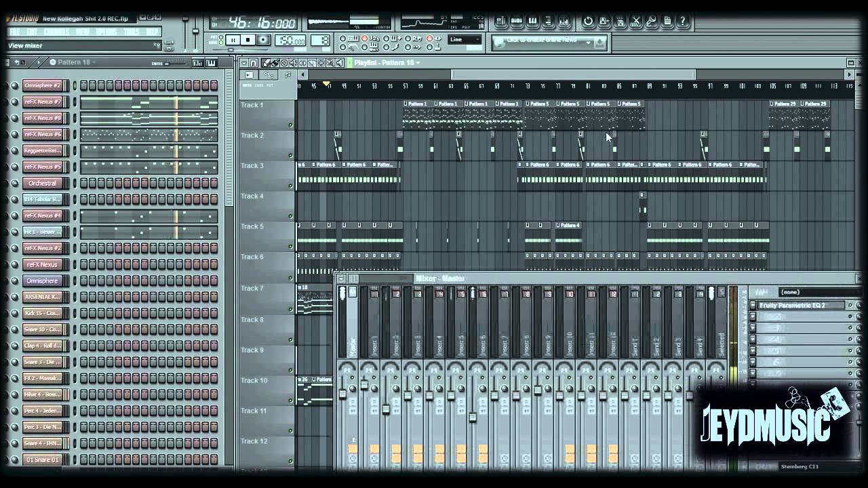
Task: Open the Orchestral channel button
Action: click(43, 183)
